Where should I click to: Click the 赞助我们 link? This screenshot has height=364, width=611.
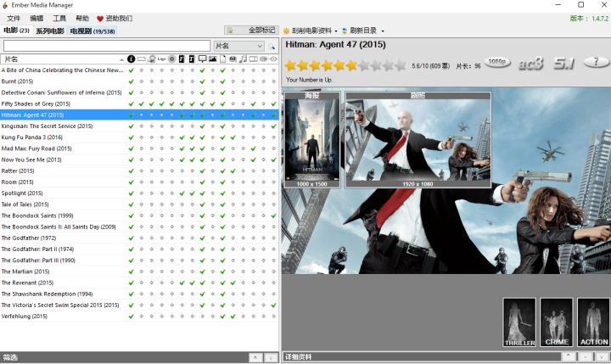point(119,19)
